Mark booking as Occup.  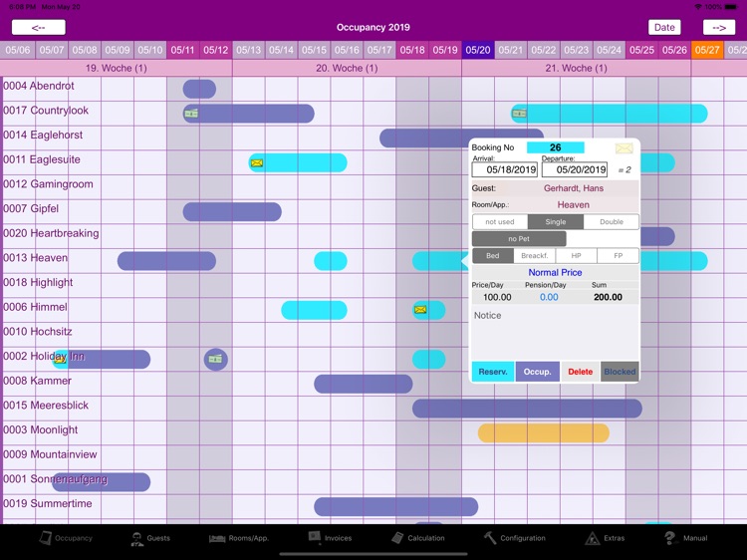538,372
